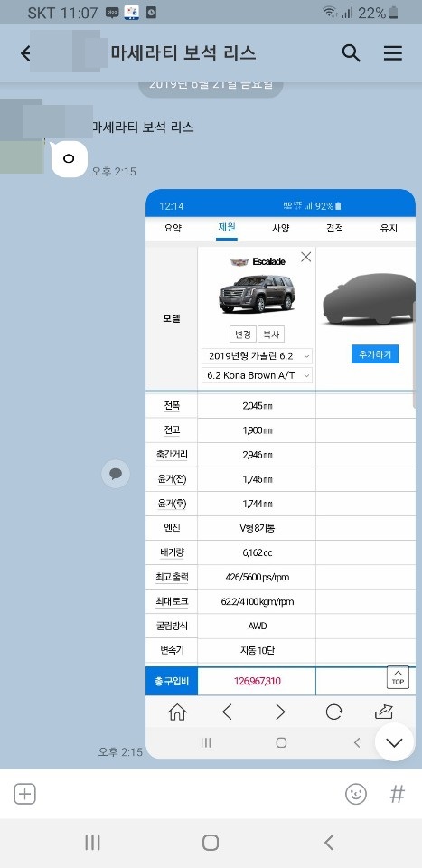Tap the ㅇ message bubble
Viewport: 422px width, 868px height.
[70, 159]
